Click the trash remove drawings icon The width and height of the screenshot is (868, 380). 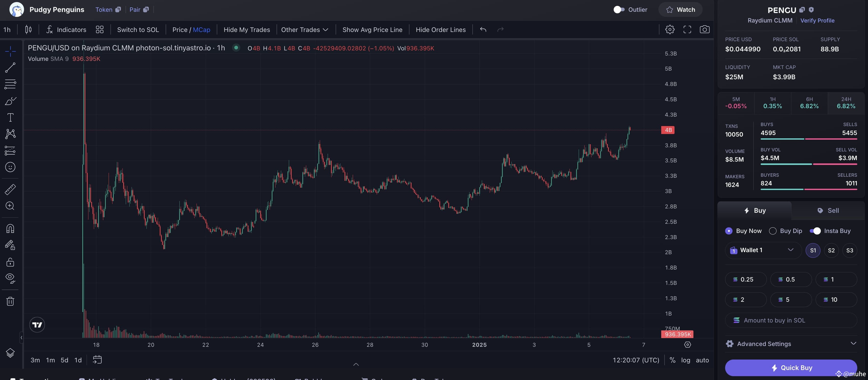tap(10, 301)
